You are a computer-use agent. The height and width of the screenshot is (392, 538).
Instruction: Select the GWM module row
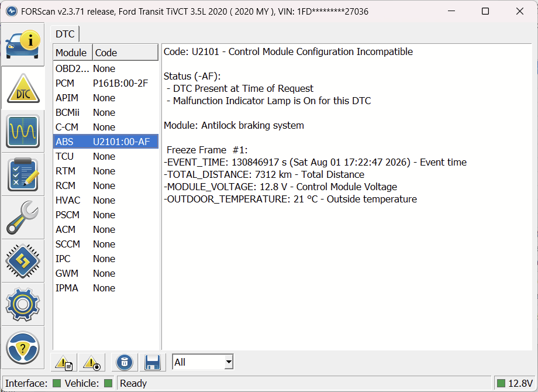pos(106,274)
